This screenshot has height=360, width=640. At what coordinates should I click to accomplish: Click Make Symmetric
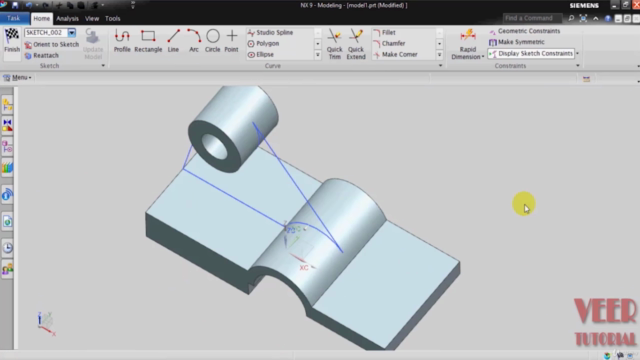[x=517, y=42]
